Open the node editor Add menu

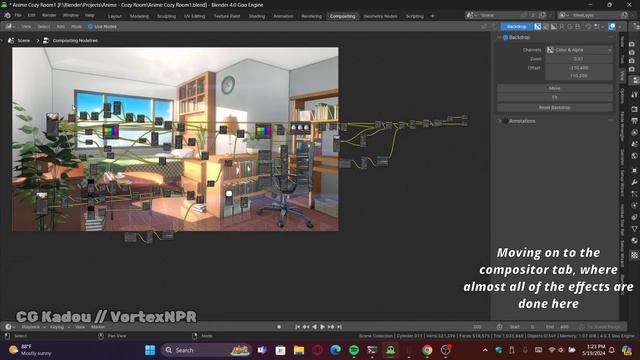[60, 27]
